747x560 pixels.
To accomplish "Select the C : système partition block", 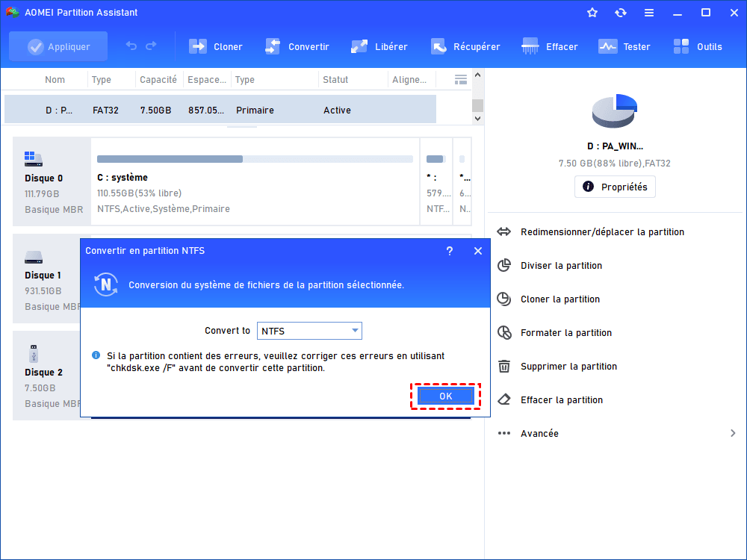I will click(255, 181).
